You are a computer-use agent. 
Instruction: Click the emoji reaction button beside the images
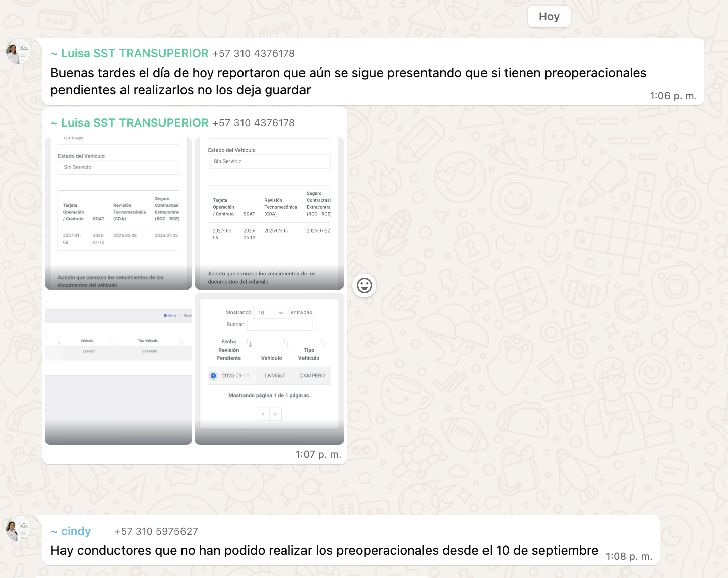(x=364, y=285)
